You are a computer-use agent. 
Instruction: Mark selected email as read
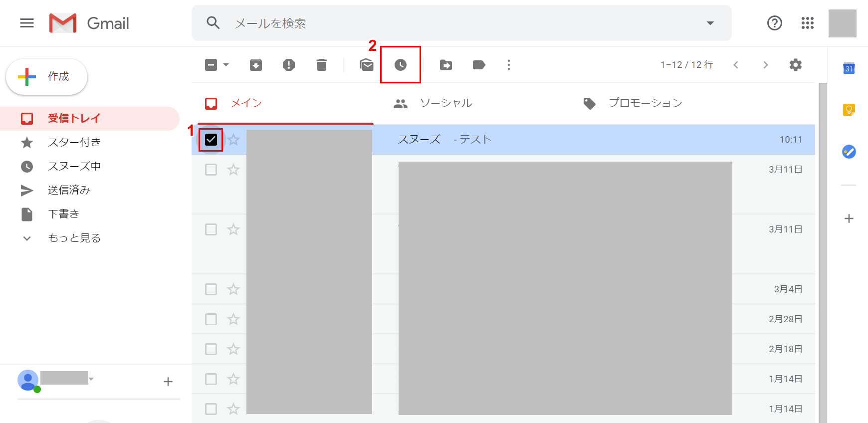coord(367,65)
